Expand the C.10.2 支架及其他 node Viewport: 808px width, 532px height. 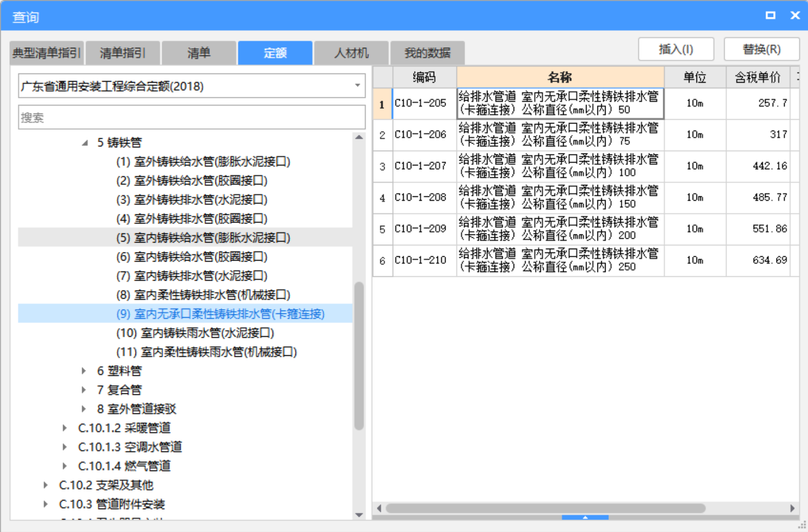[46, 485]
